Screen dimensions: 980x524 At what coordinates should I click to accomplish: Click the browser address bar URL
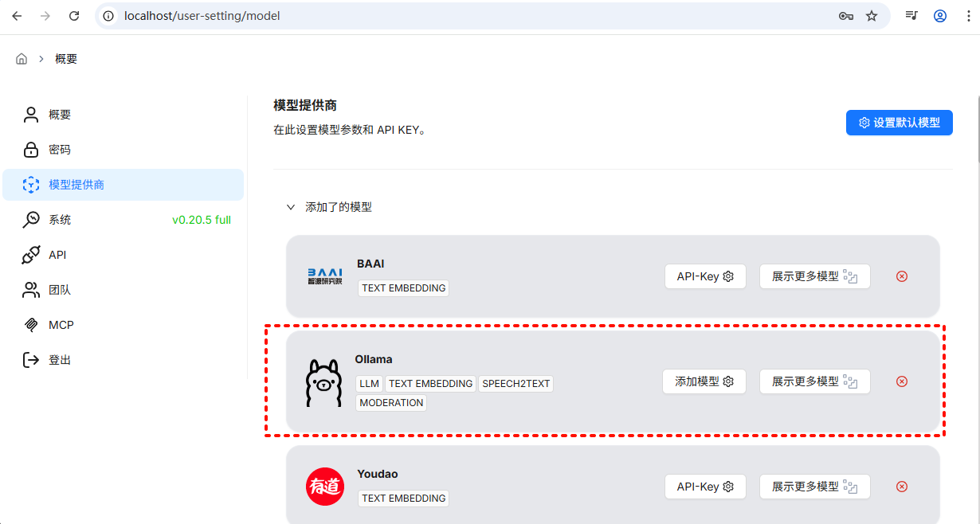202,16
